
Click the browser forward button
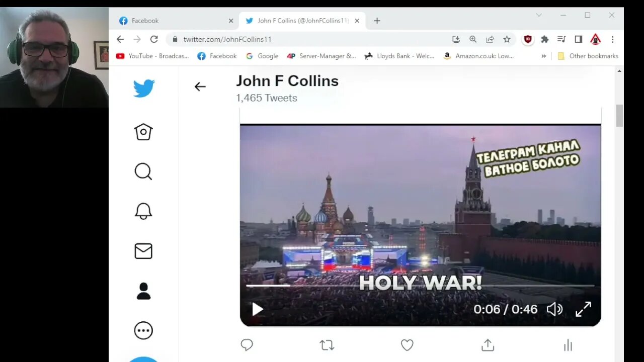point(137,39)
